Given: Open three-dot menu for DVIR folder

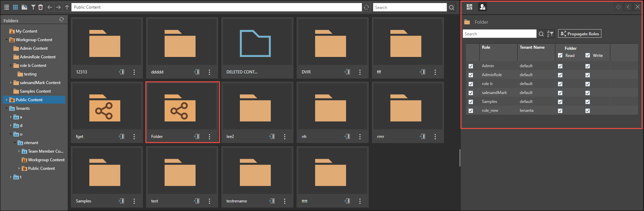Looking at the screenshot, I should 360,72.
